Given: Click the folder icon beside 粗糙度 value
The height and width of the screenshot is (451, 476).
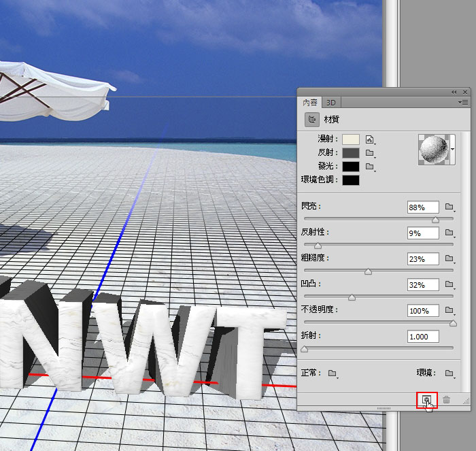Looking at the screenshot, I should tap(449, 258).
